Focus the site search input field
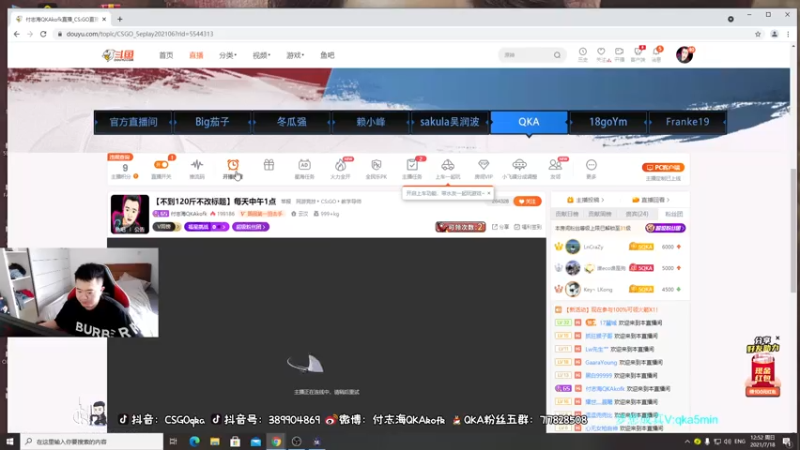Screen dimensions: 800x450 527,55
